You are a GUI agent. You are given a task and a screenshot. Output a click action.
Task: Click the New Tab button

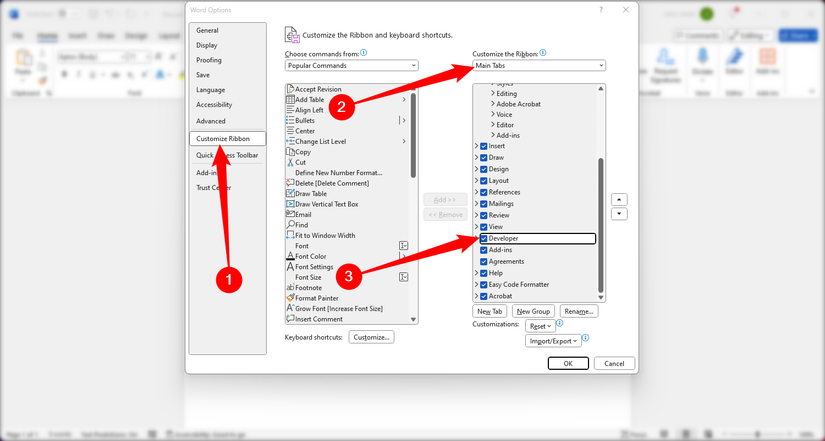click(490, 312)
